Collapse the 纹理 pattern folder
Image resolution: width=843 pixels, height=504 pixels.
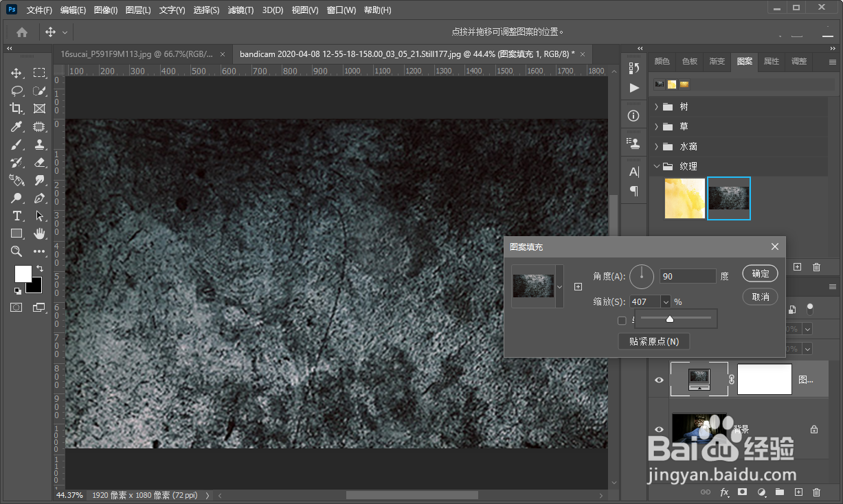pos(656,166)
